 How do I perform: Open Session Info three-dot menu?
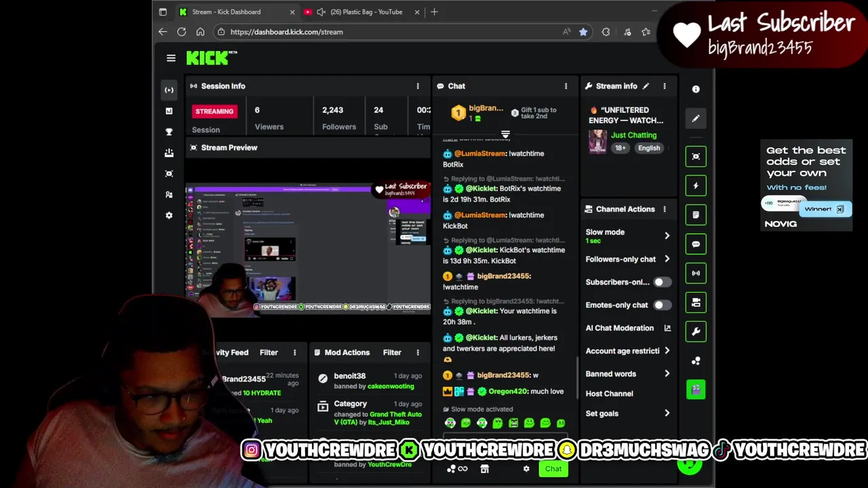(418, 86)
